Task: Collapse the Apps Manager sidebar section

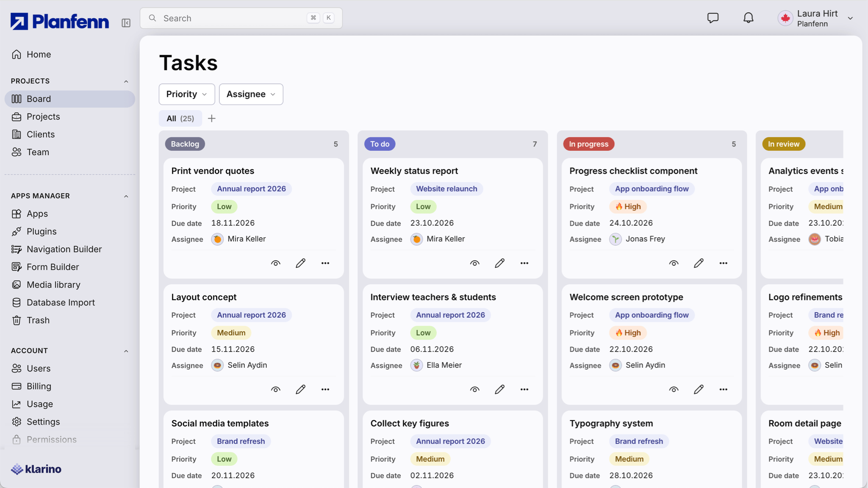Action: 126,196
